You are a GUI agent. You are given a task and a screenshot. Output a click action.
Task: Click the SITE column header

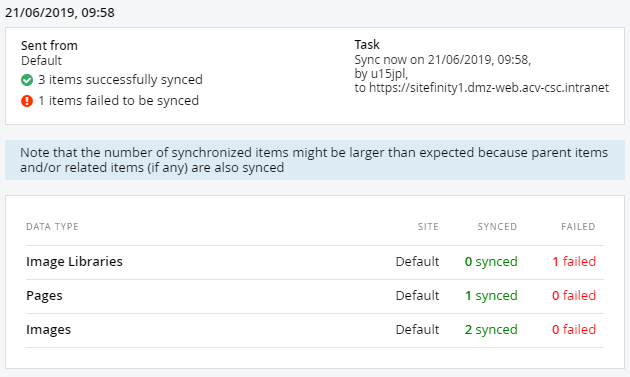428,227
